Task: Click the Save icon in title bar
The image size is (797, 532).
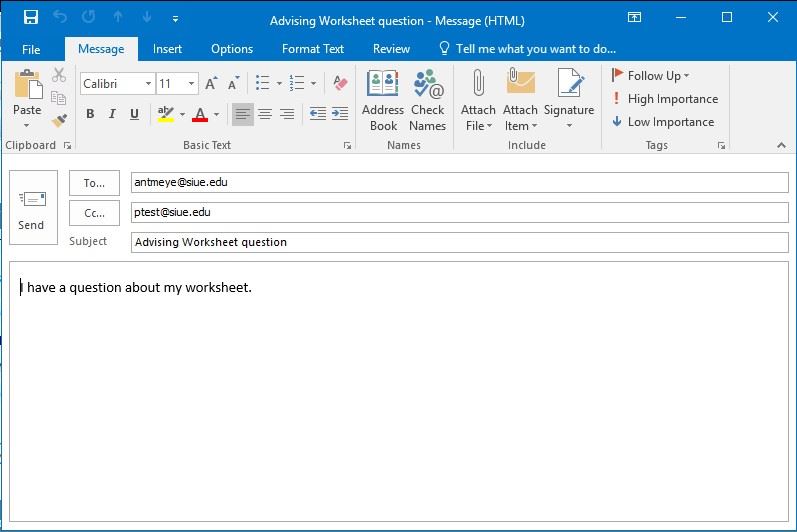Action: click(30, 18)
